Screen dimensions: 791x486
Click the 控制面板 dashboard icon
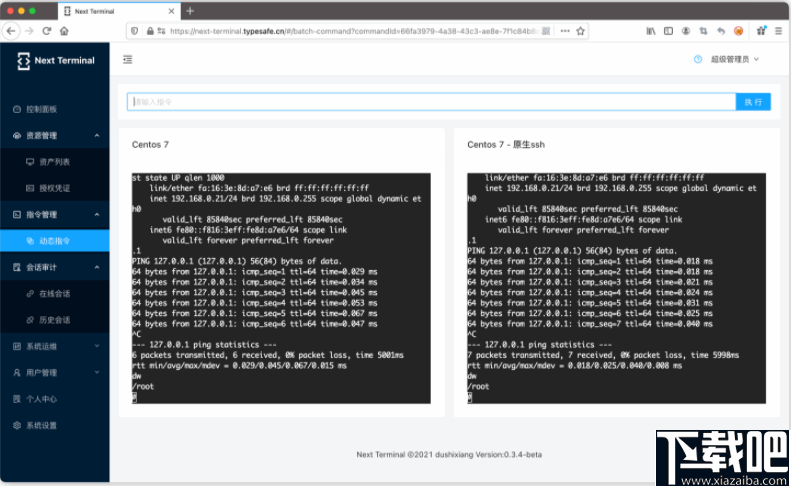click(17, 109)
